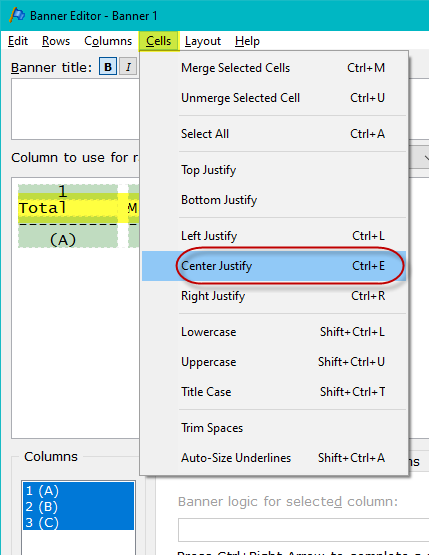
Task: Click the Banner Editor flag icon
Action: pyautogui.click(x=17, y=15)
